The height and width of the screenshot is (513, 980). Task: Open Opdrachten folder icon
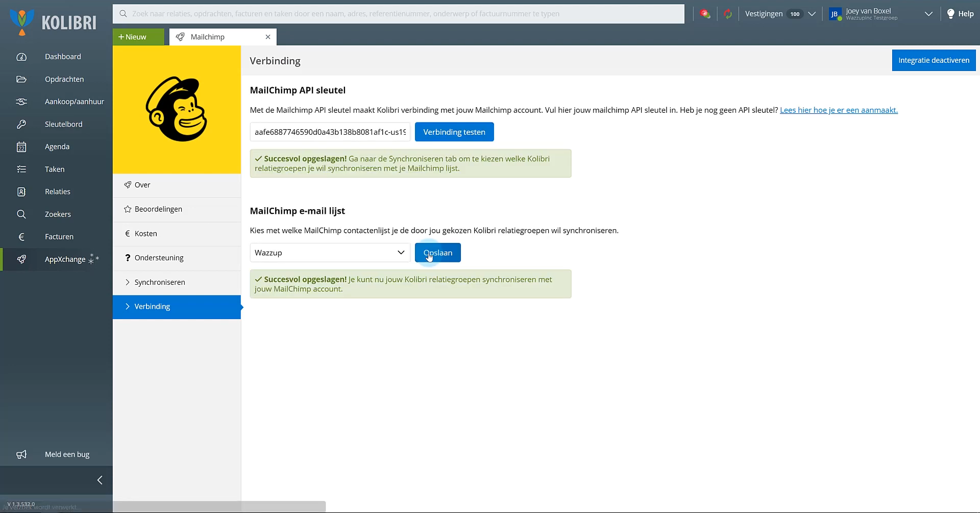[21, 79]
